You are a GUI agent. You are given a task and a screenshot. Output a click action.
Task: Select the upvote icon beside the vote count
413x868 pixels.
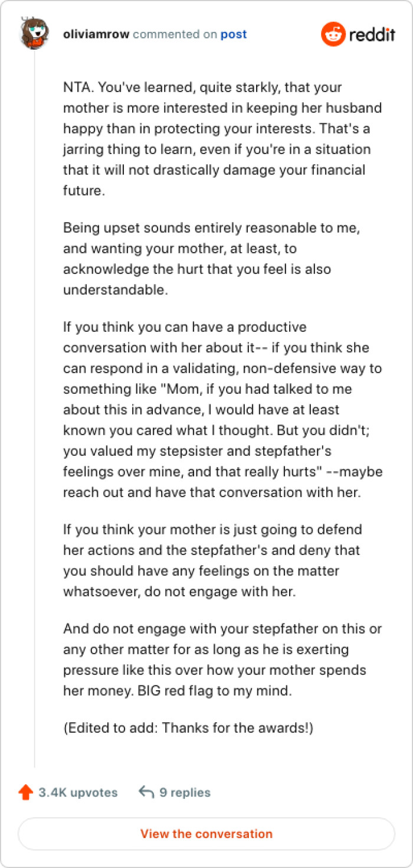click(x=26, y=792)
